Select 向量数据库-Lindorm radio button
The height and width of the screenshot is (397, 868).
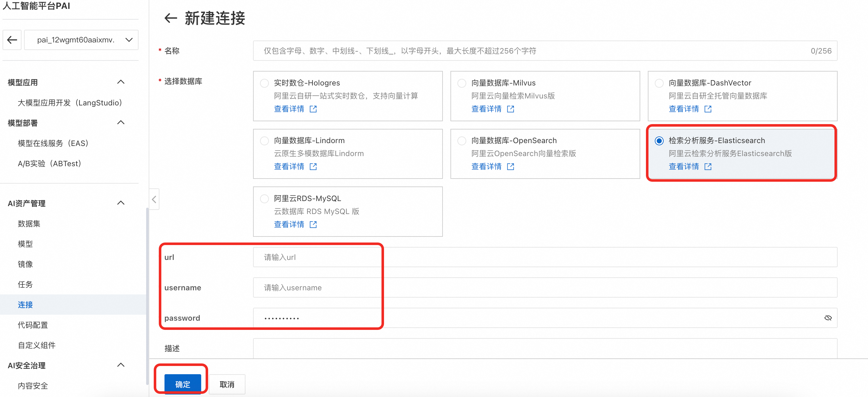pyautogui.click(x=264, y=141)
